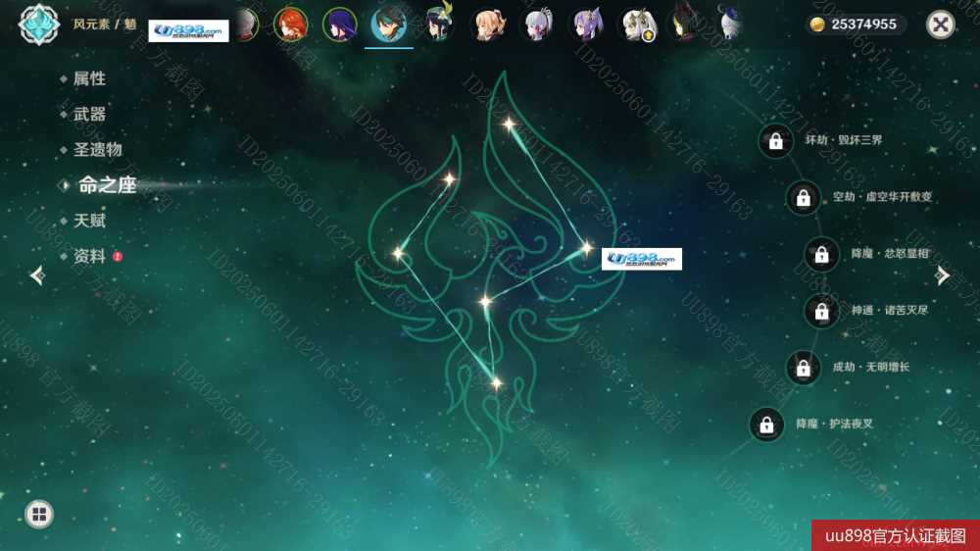Click the Anemo element emblem icon
This screenshot has width=980, height=551.
click(39, 25)
